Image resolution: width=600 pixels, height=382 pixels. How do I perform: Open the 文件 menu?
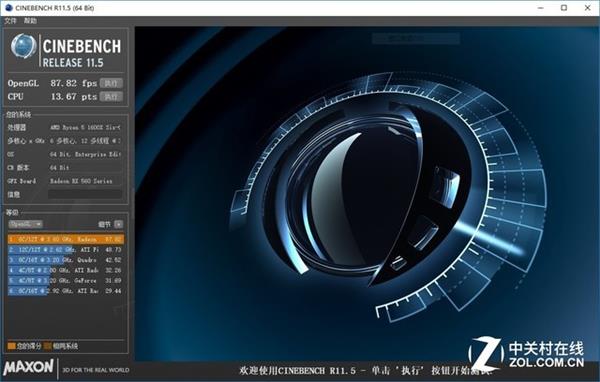(x=10, y=21)
